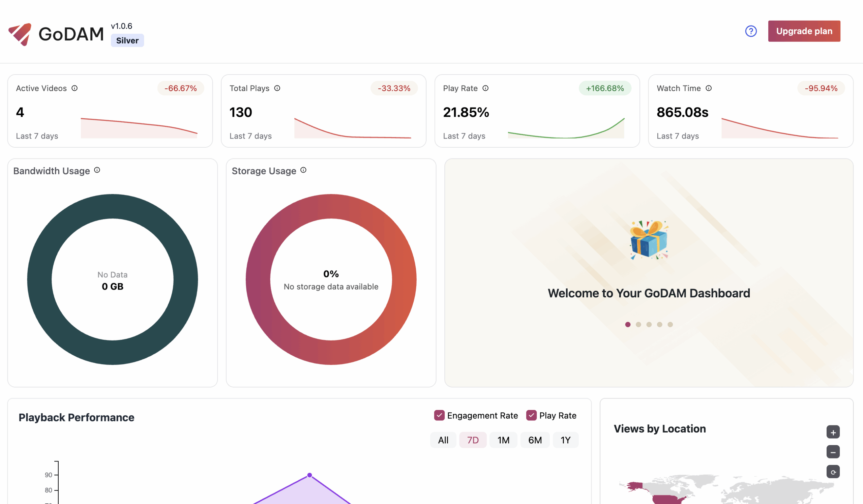Click the GoDAM logo
Viewport: 863px width, 504px height.
(56, 34)
